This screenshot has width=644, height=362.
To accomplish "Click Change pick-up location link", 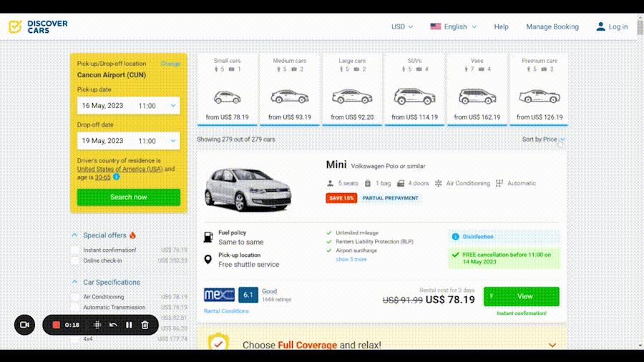I will click(170, 64).
